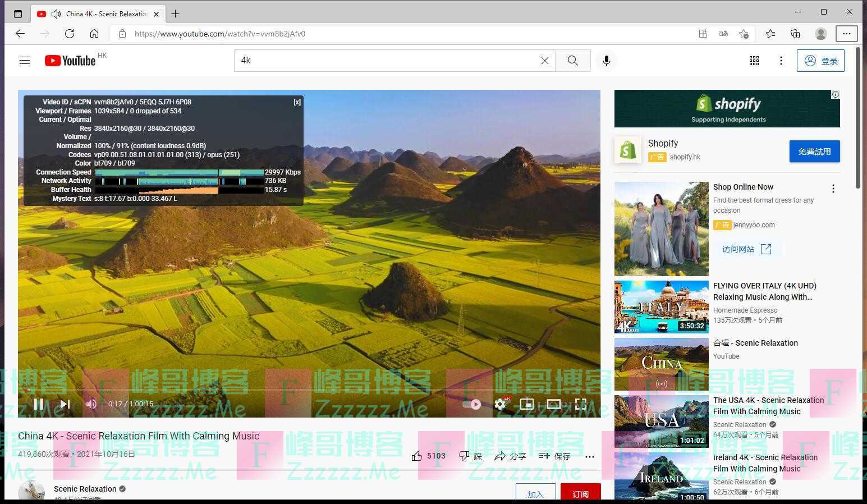Enable miniplayer mode
Screen dimensions: 867x504
click(x=526, y=404)
